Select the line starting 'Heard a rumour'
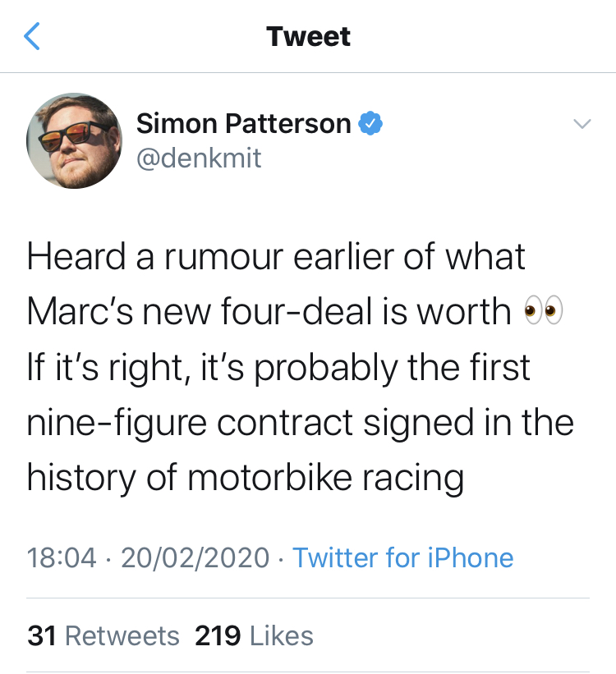The image size is (616, 674). pos(276,256)
